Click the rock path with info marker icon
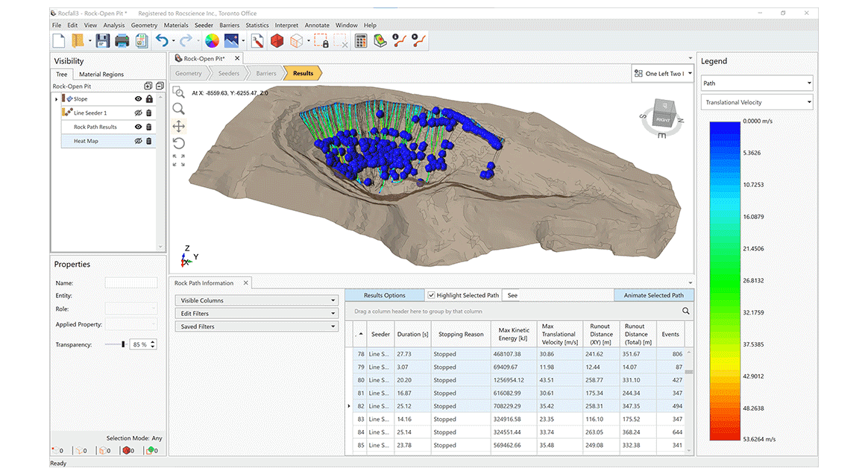This screenshot has width=868, height=474. 399,41
